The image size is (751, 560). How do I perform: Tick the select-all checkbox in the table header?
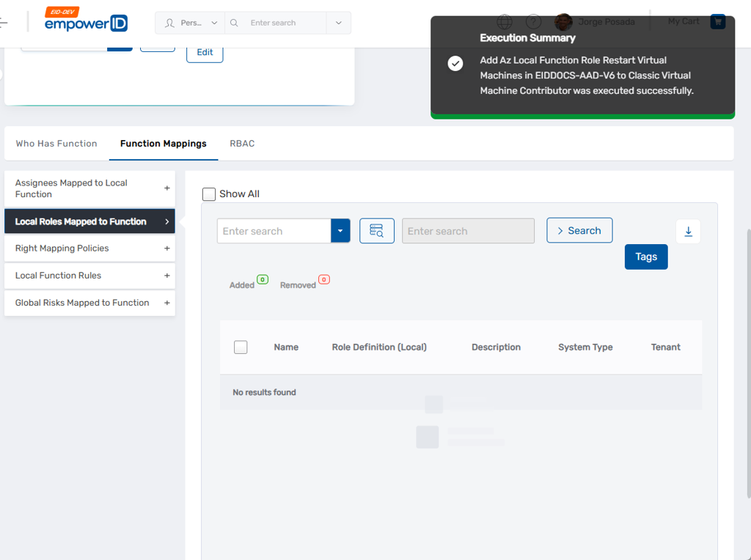point(241,347)
